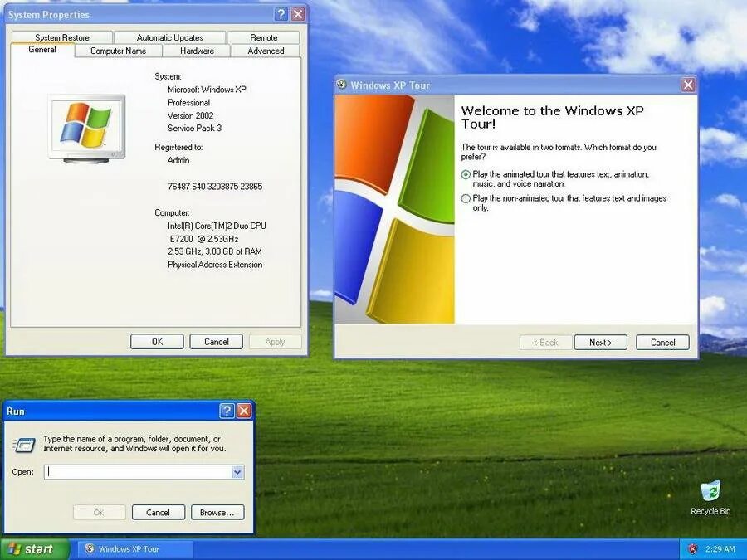Switch to the Computer Name tab

coord(118,51)
